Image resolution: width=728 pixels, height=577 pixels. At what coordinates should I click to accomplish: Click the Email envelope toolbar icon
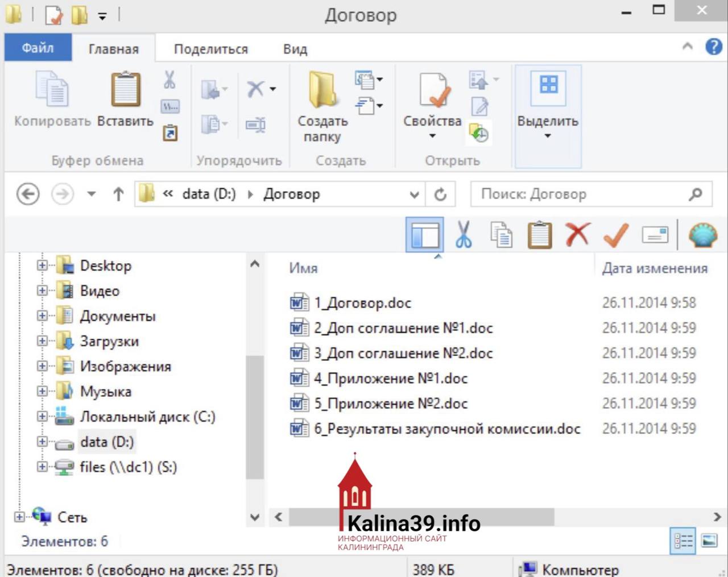coord(655,234)
